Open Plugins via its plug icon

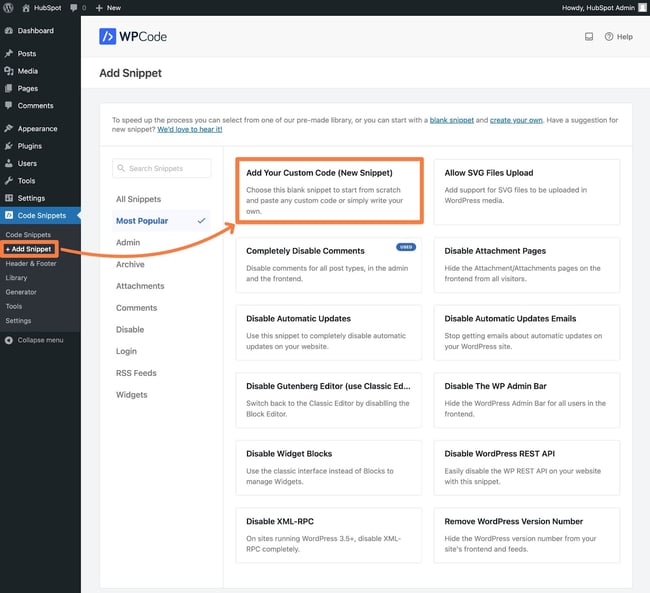tap(9, 146)
